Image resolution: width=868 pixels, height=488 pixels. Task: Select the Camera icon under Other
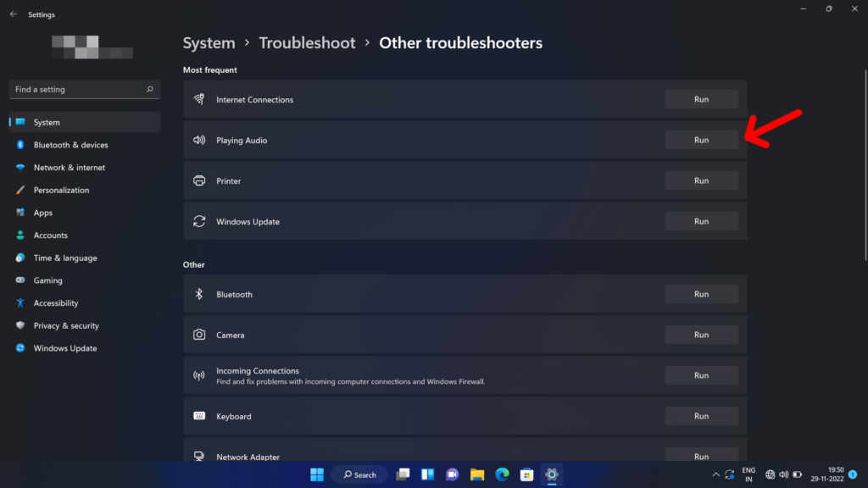pos(200,335)
